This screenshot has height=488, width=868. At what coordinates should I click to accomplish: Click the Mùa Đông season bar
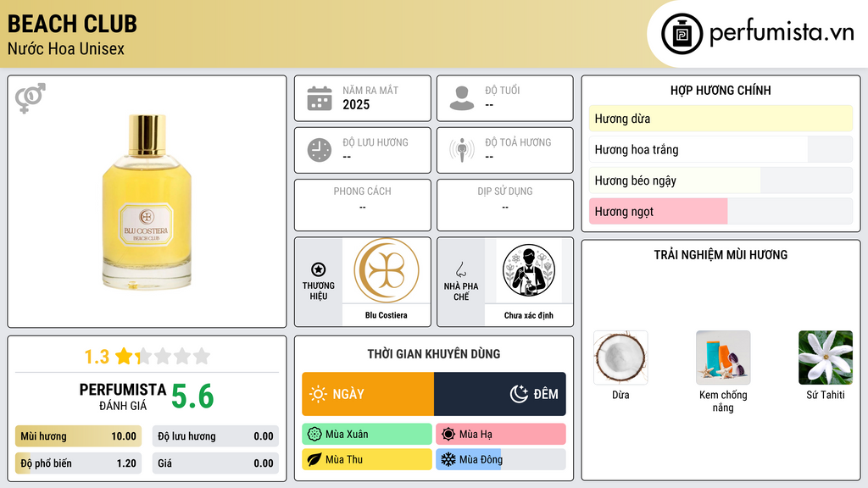point(501,459)
